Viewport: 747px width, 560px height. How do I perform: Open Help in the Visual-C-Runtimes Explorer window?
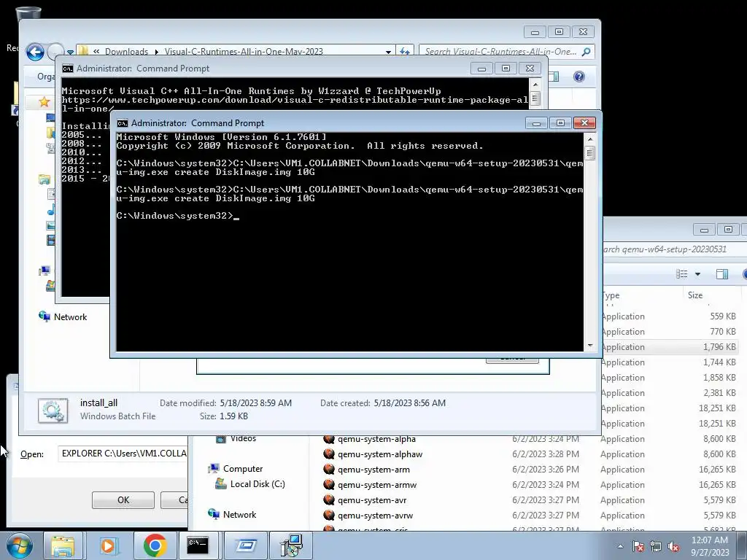(578, 77)
